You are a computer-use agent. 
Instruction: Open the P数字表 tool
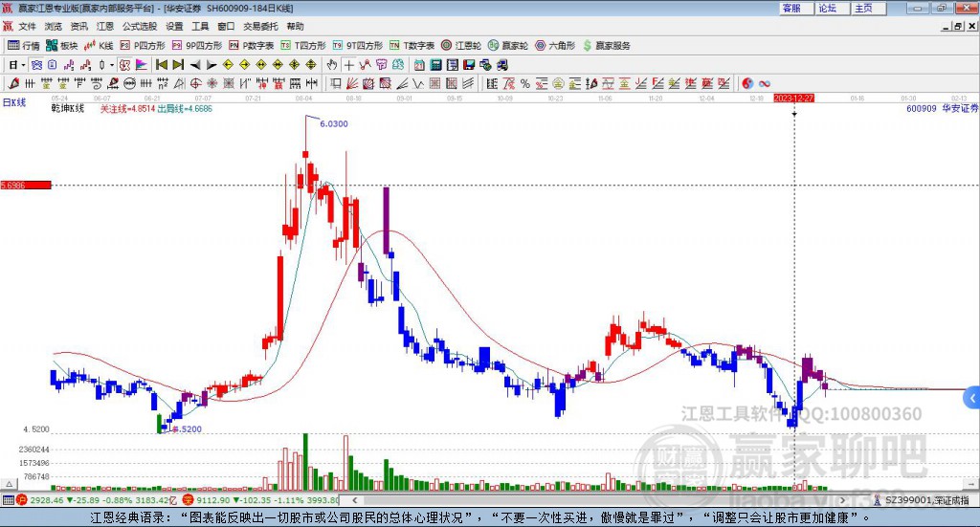point(252,46)
